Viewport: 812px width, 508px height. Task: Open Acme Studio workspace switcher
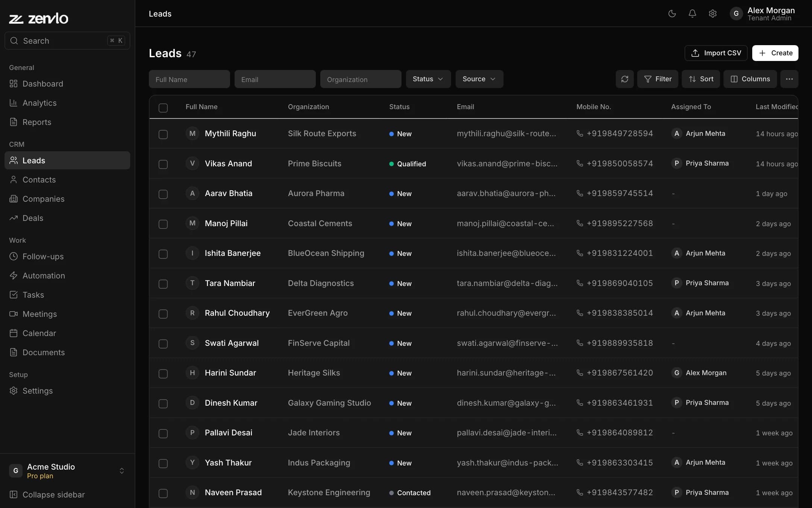[67, 471]
